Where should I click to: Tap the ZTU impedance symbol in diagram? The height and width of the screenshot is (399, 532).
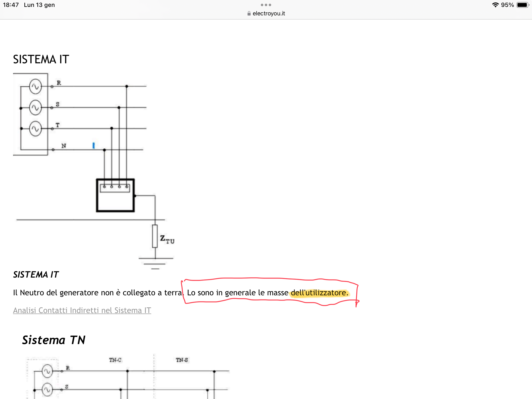click(x=155, y=236)
